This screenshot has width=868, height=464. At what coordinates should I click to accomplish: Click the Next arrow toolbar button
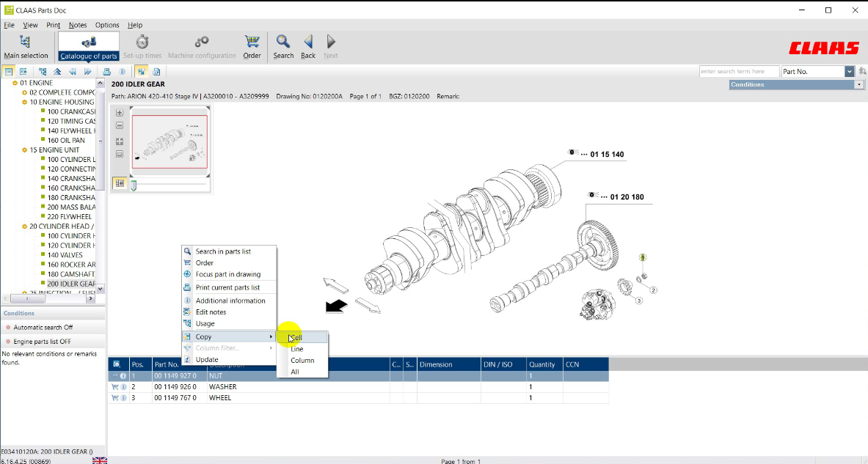(331, 46)
